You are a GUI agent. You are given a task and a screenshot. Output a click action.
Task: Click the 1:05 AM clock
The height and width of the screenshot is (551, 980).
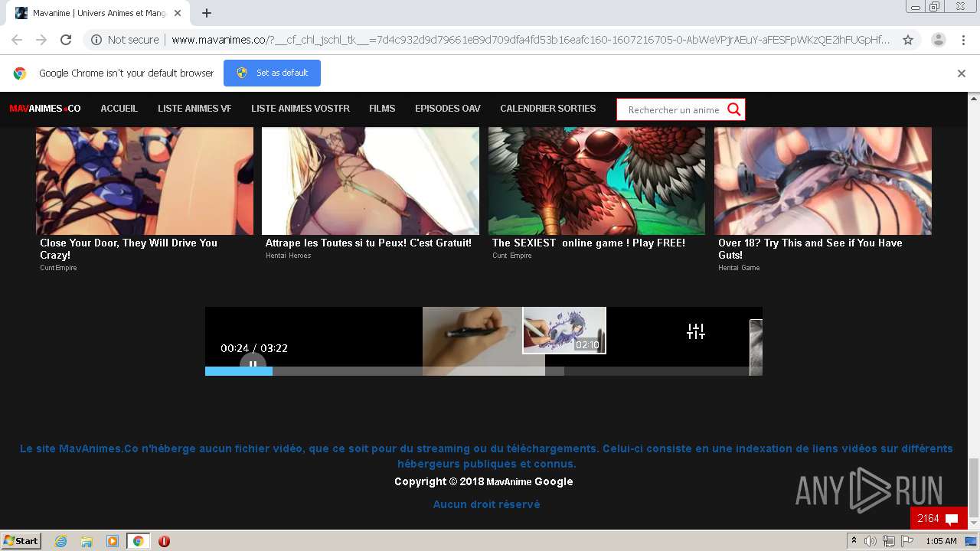coord(941,541)
